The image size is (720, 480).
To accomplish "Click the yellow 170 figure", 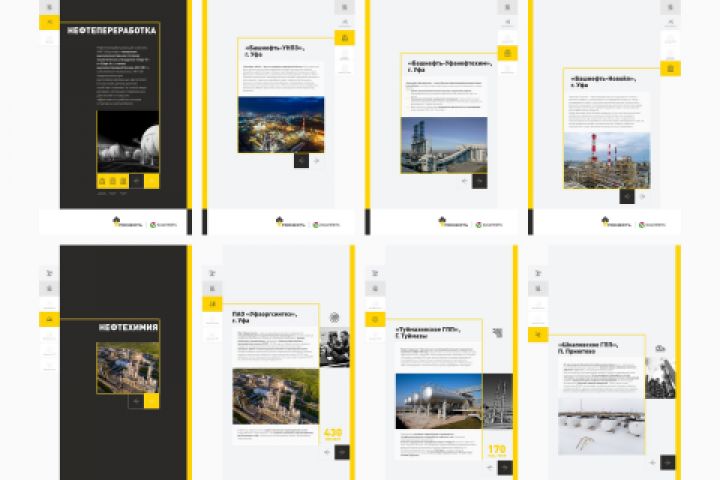I will pyautogui.click(x=497, y=450).
